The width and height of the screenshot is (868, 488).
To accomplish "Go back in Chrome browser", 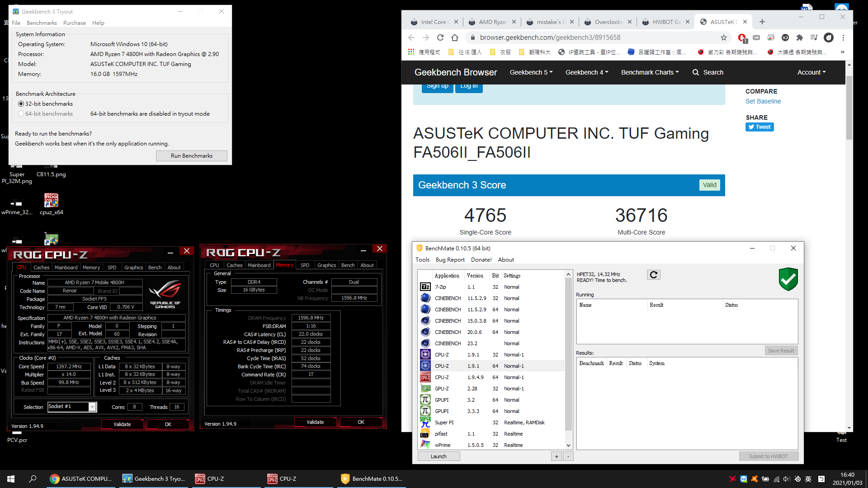I will click(411, 38).
